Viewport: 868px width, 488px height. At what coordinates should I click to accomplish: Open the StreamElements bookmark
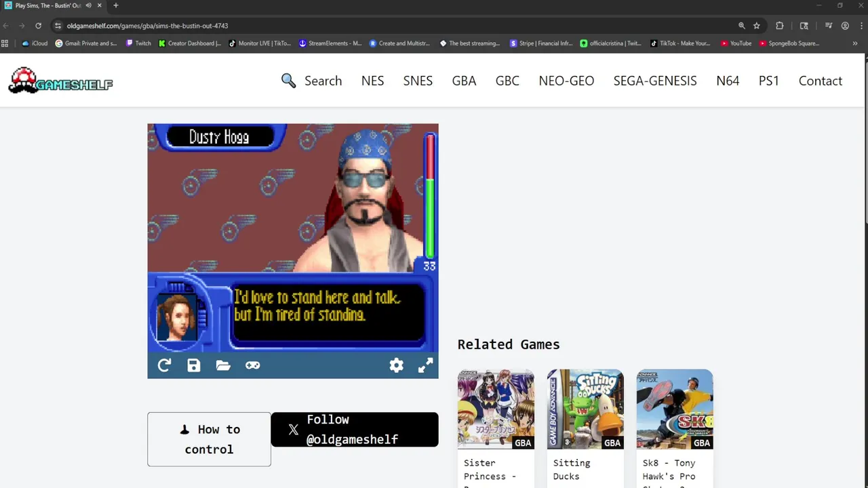pos(330,43)
